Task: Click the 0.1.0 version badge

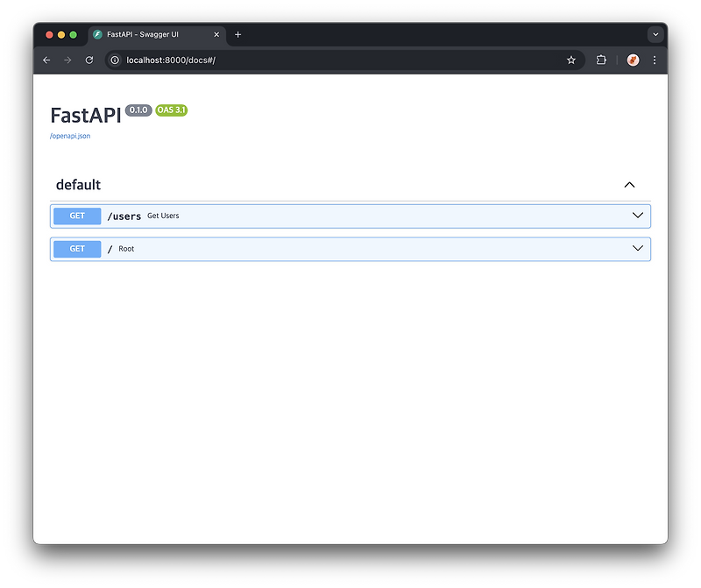Action: [138, 110]
